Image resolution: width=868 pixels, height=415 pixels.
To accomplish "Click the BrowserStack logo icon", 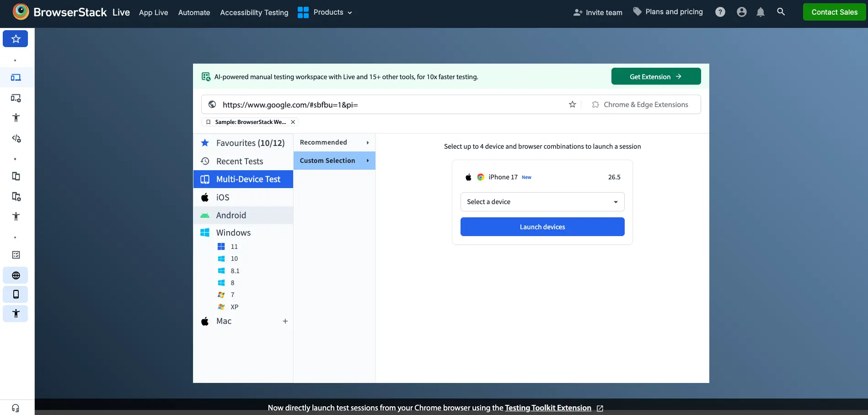I will coord(21,12).
